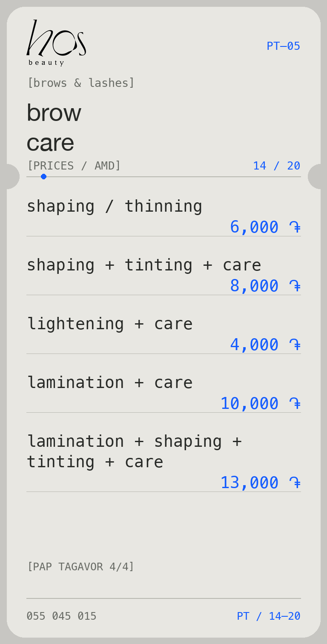This screenshot has height=644, width=327.
Task: Select the lamination + care service
Action: point(163,393)
